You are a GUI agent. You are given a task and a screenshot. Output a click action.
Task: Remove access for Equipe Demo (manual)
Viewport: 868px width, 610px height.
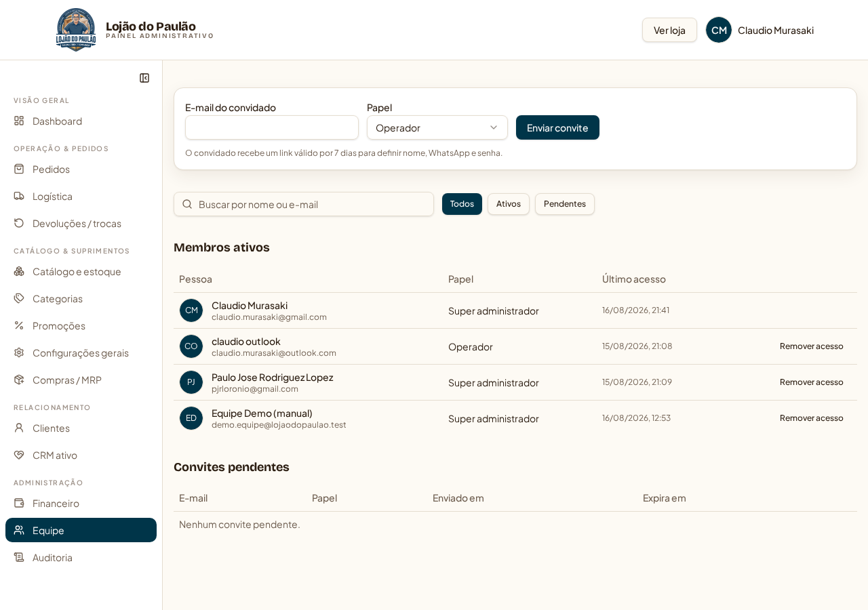pos(812,418)
